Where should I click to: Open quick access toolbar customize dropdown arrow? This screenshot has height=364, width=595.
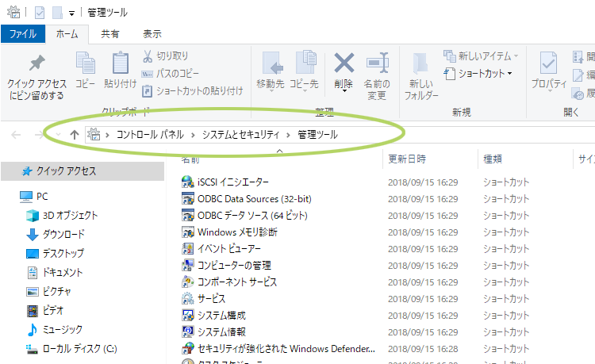[x=71, y=13]
